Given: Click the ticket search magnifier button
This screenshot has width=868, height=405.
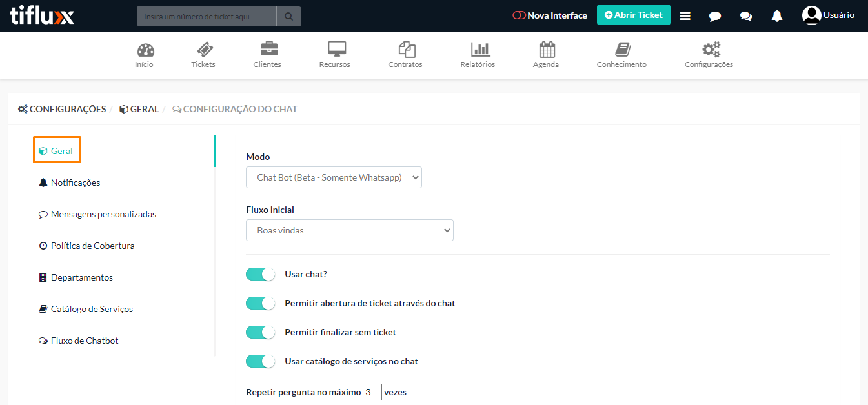Looking at the screenshot, I should (x=288, y=16).
